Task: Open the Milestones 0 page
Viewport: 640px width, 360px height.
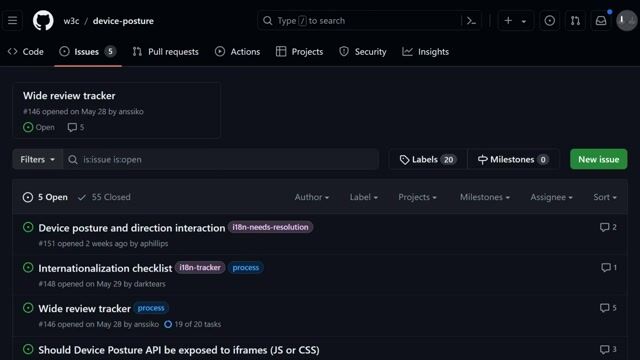Action: 513,160
